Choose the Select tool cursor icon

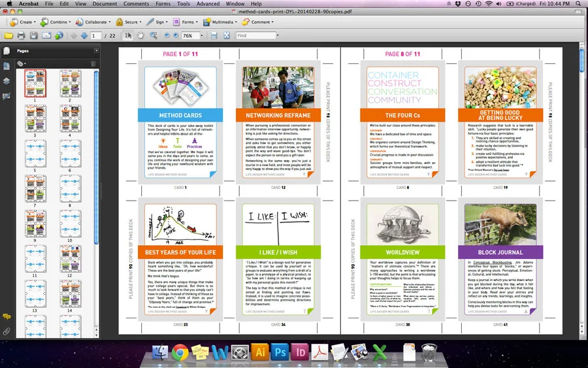(128, 36)
